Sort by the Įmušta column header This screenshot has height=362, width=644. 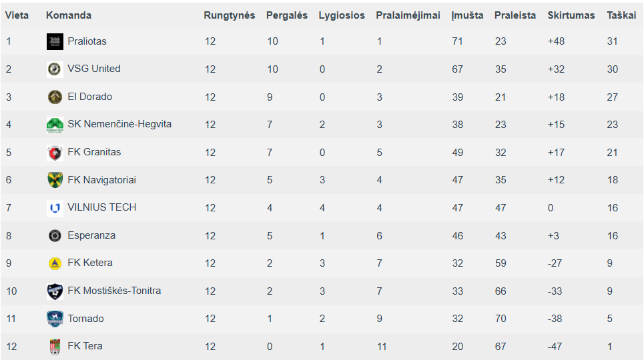pos(467,15)
